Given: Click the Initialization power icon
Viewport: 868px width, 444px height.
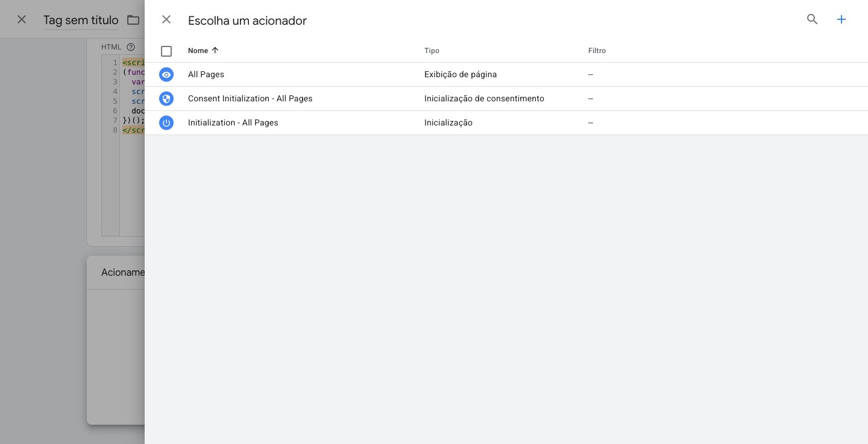Looking at the screenshot, I should click(166, 122).
